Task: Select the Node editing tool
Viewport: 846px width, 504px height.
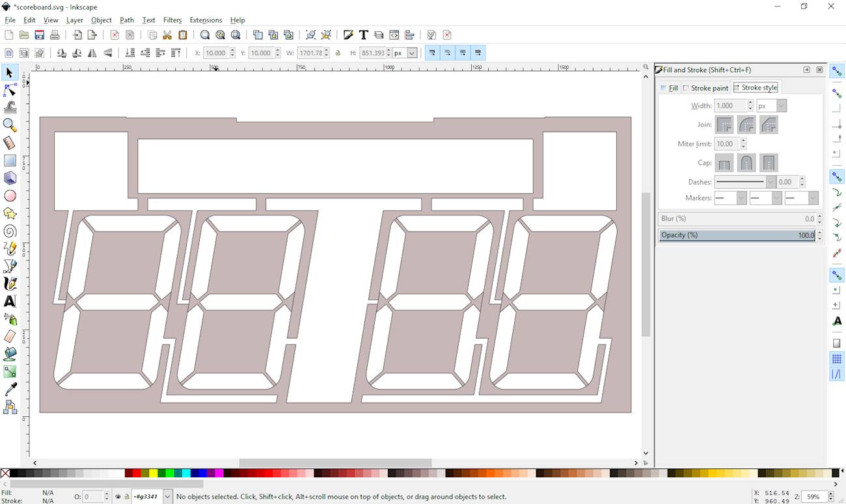Action: pyautogui.click(x=10, y=90)
